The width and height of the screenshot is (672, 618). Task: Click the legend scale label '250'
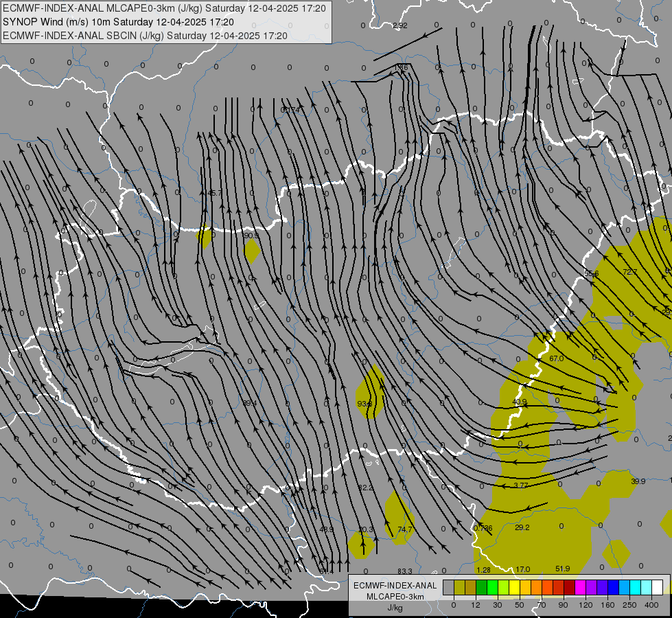click(x=629, y=605)
